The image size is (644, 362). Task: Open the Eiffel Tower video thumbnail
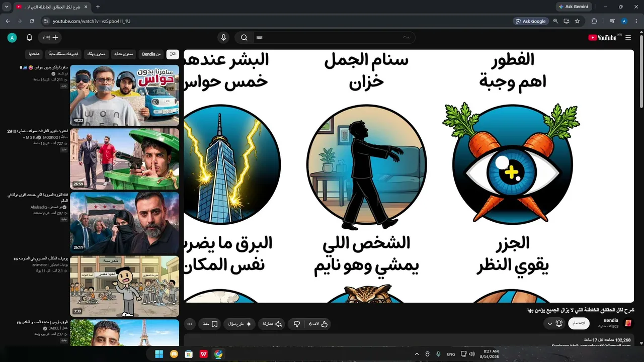pyautogui.click(x=124, y=332)
